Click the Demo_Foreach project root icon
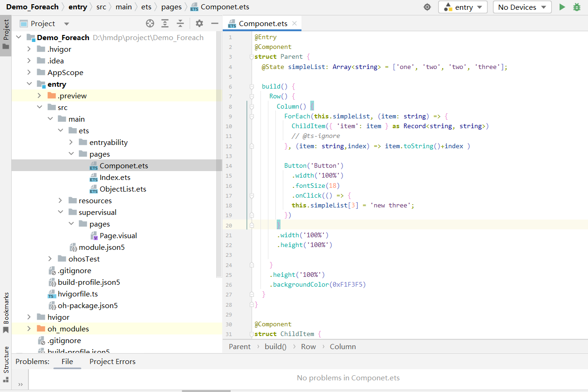This screenshot has width=588, height=392. click(x=31, y=37)
